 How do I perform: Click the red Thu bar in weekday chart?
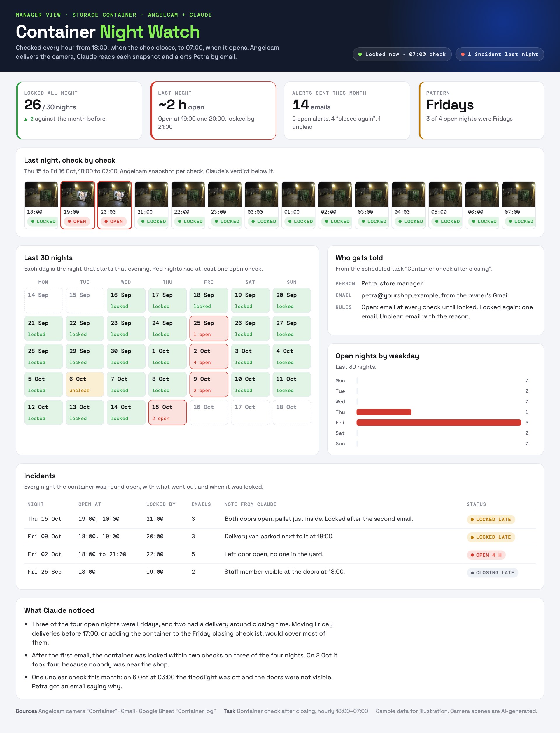click(x=384, y=412)
